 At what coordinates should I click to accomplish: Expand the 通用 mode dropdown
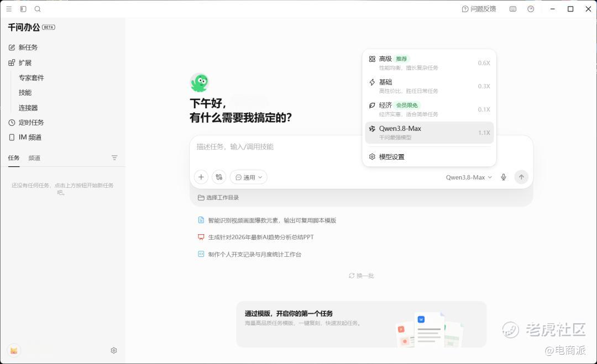(x=249, y=177)
